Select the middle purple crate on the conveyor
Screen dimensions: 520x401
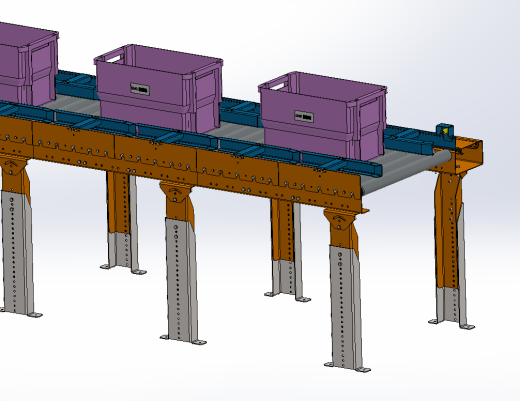click(x=158, y=88)
